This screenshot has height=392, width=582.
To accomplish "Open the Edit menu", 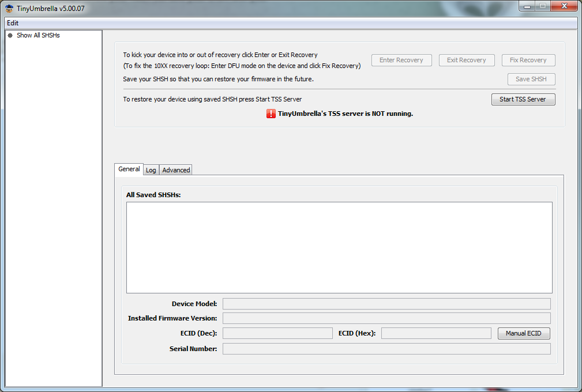I will (x=13, y=23).
